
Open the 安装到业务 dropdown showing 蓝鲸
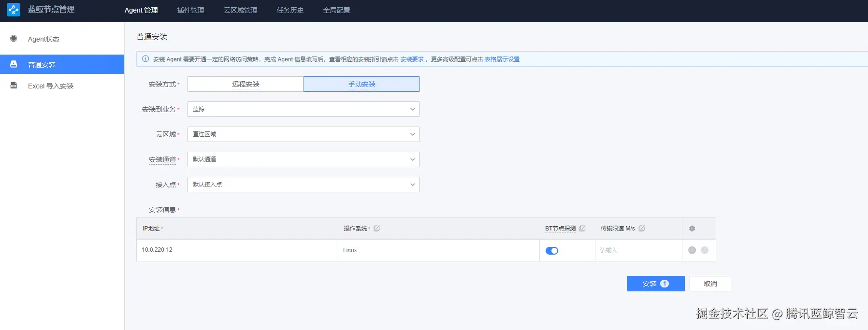click(x=304, y=109)
